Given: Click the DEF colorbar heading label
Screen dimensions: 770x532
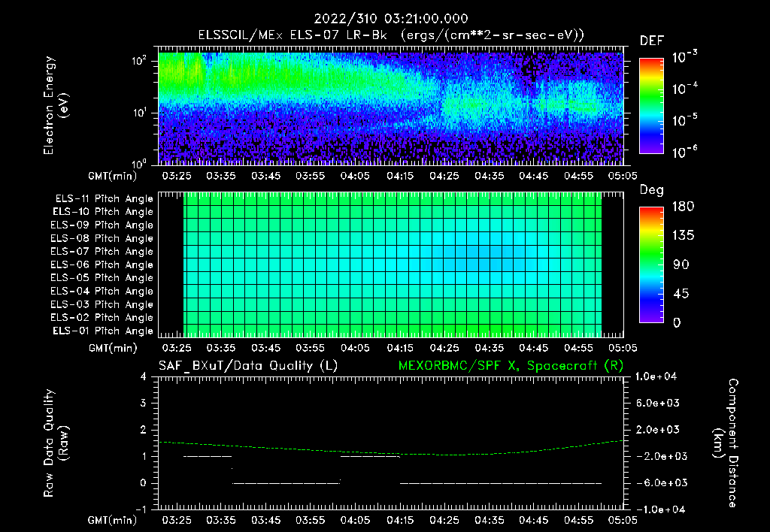Looking at the screenshot, I should [652, 41].
